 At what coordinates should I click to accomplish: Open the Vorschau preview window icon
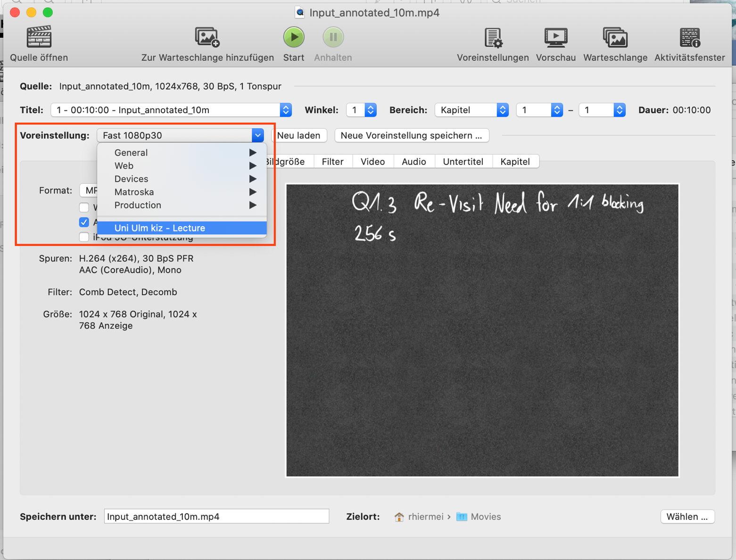[556, 38]
